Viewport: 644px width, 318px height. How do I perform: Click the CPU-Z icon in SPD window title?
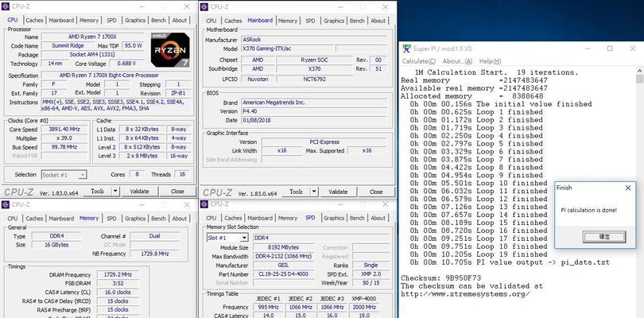pos(204,204)
